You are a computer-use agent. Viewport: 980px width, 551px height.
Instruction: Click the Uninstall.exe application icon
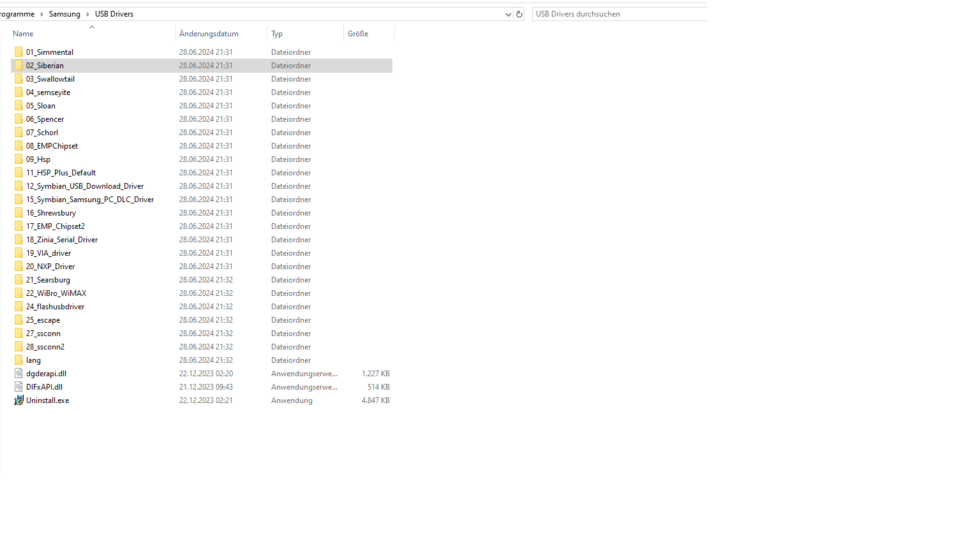click(x=19, y=400)
